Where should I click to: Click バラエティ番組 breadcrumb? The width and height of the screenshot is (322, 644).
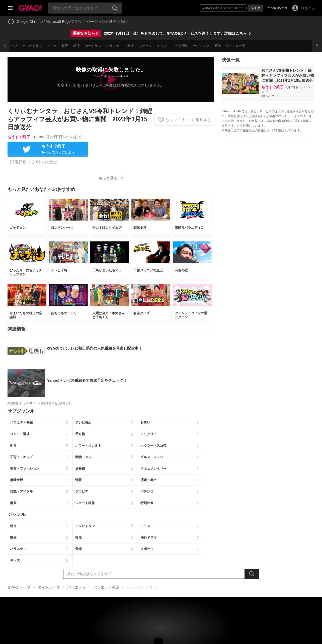click(106, 587)
